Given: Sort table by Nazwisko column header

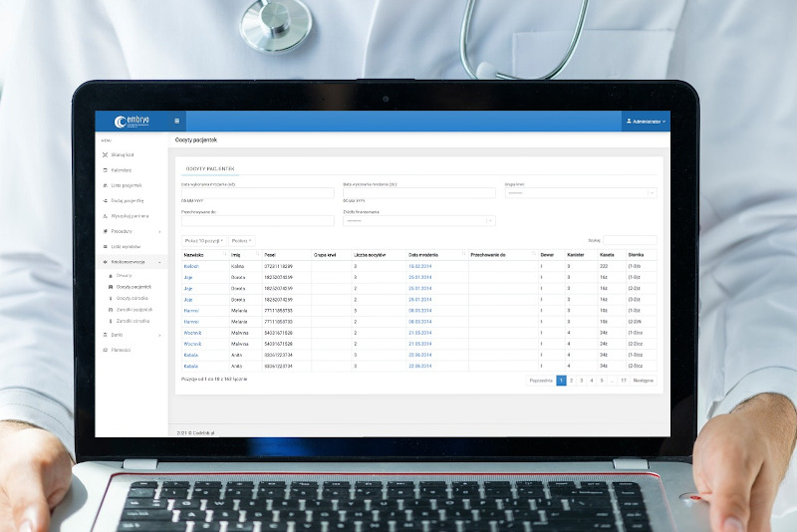Looking at the screenshot, I should pyautogui.click(x=194, y=255).
